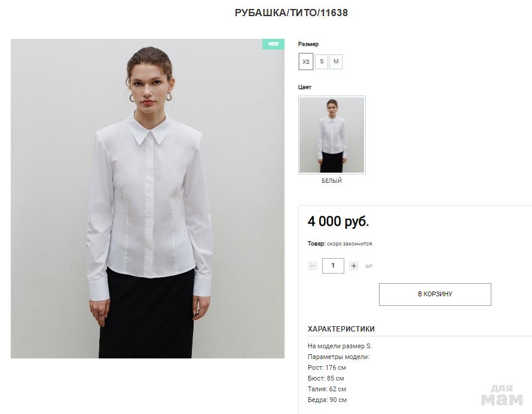The image size is (532, 414).
Task: Click the Цвет label
Action: point(305,87)
